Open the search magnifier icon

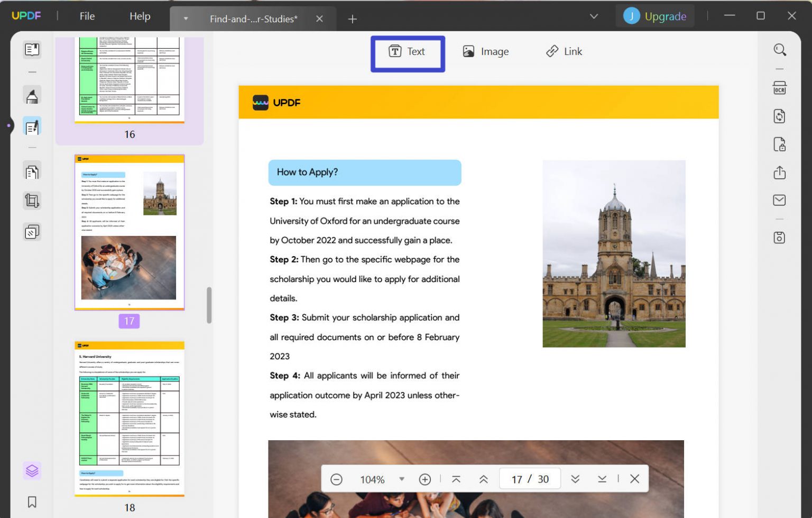tap(780, 50)
